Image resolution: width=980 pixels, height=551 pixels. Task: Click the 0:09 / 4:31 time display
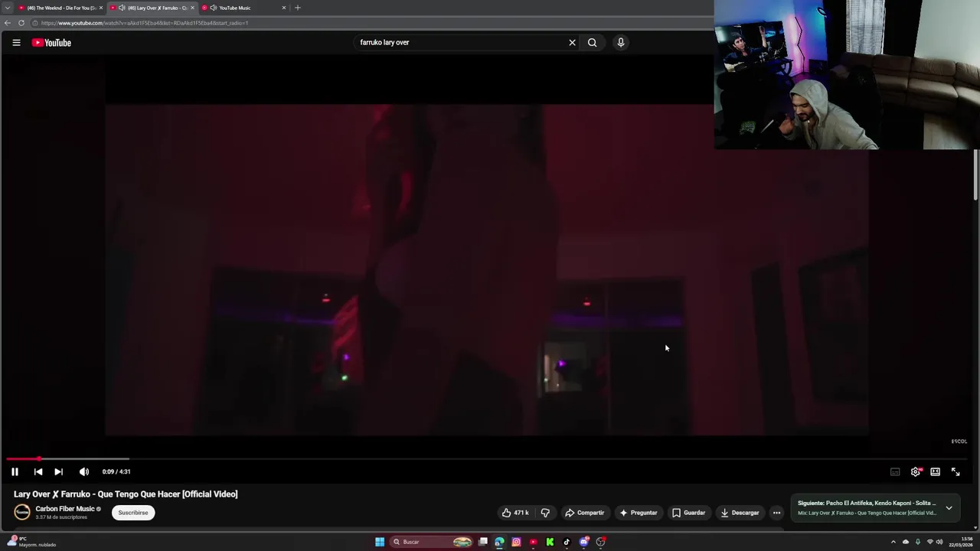pyautogui.click(x=116, y=472)
